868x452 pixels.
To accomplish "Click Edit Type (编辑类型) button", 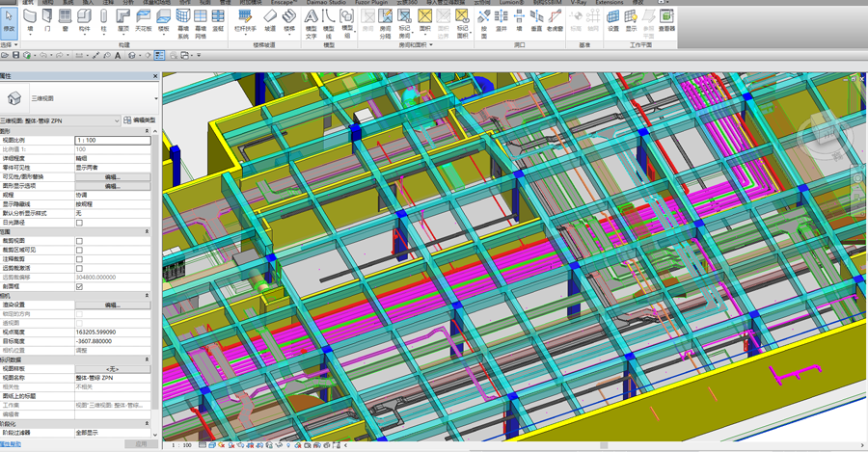I will tap(140, 120).
